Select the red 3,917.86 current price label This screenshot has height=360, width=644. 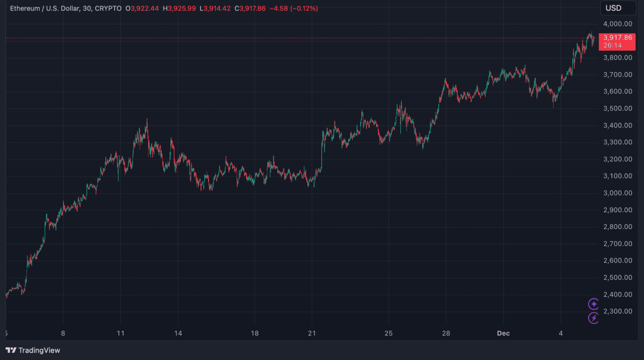(x=617, y=41)
